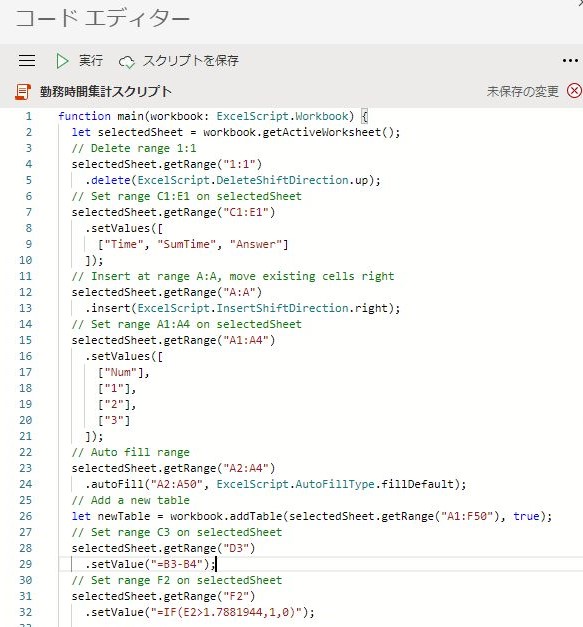Image resolution: width=583 pixels, height=627 pixels.
Task: Open the hamburger menu in the code editor
Action: (27, 61)
